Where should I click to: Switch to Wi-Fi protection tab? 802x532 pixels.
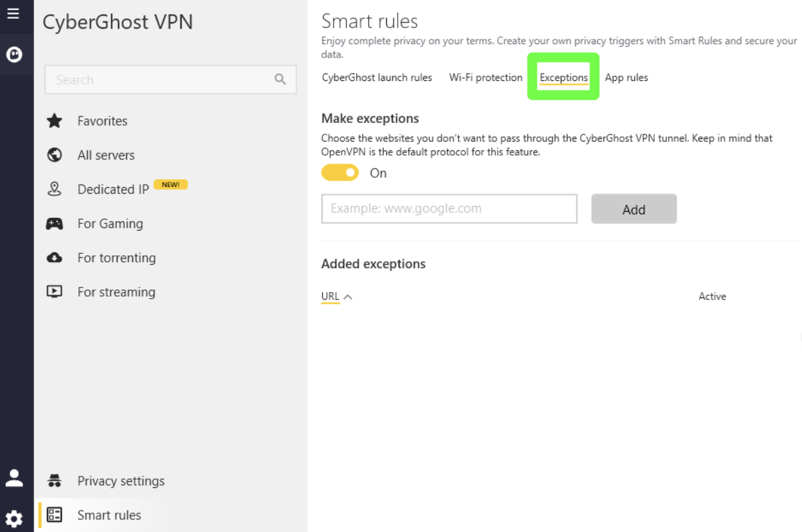[x=486, y=78]
